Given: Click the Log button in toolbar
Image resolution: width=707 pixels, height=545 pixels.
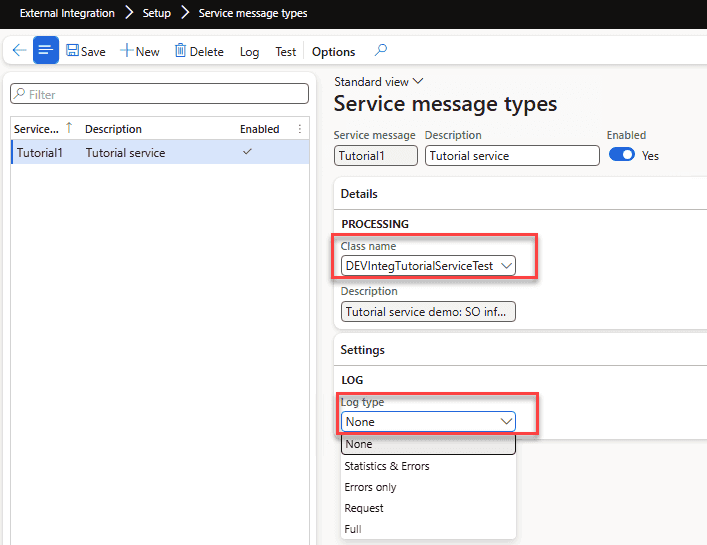Looking at the screenshot, I should [x=249, y=52].
